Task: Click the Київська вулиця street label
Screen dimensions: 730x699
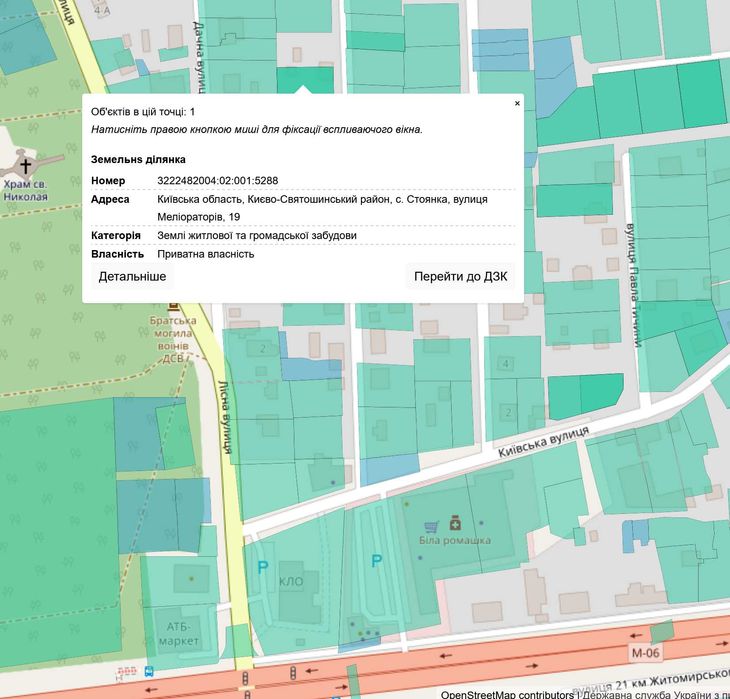Action: [543, 441]
